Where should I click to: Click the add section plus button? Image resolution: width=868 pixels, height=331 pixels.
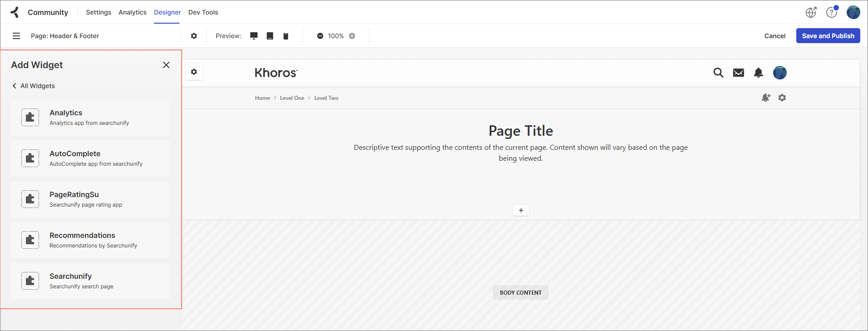[x=521, y=210]
